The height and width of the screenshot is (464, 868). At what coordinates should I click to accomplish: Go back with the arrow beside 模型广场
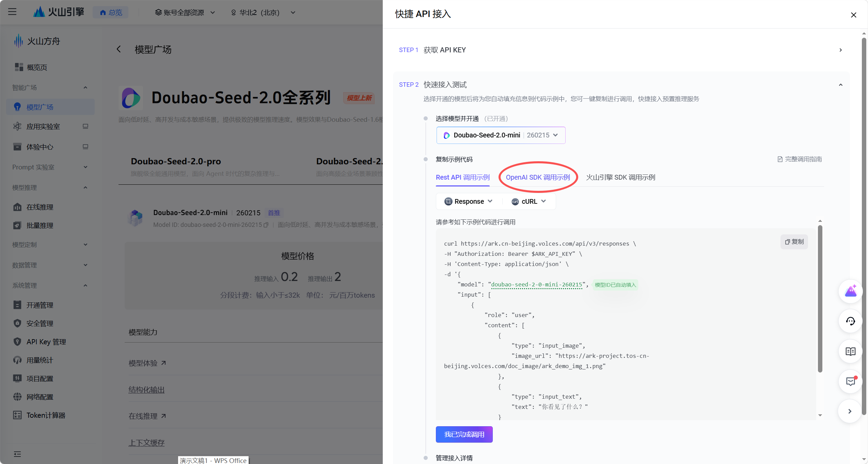pos(119,49)
